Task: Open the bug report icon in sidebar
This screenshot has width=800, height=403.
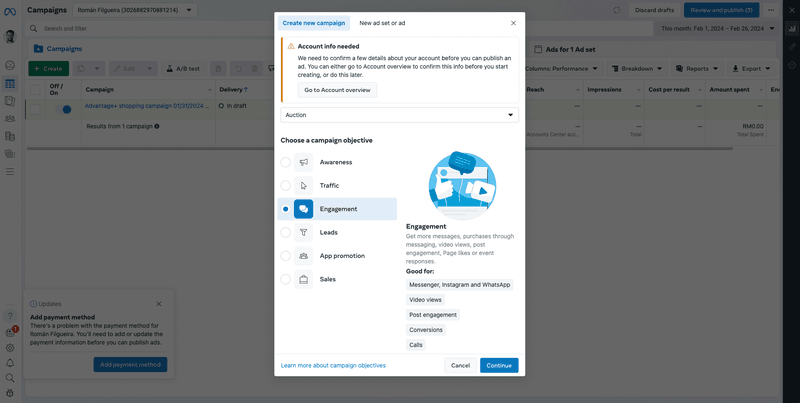Action: coord(10,393)
